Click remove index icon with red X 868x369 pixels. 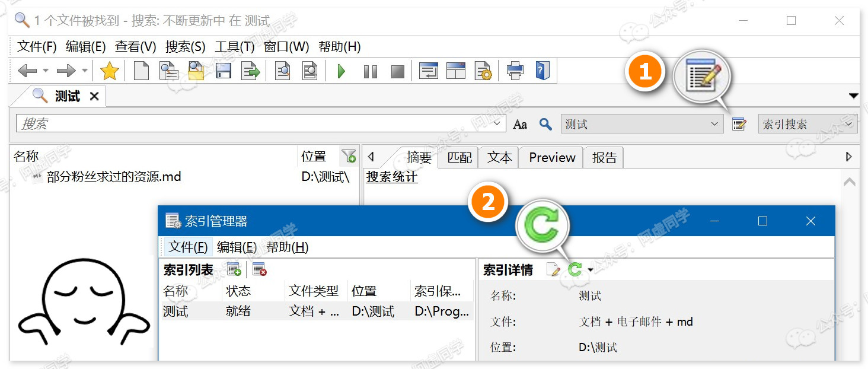pos(259,270)
